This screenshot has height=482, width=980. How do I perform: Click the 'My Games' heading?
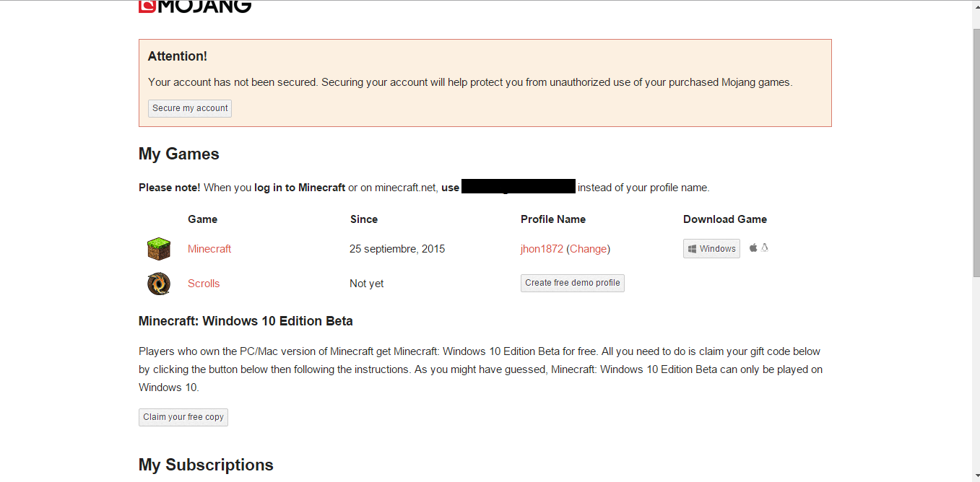click(x=179, y=154)
